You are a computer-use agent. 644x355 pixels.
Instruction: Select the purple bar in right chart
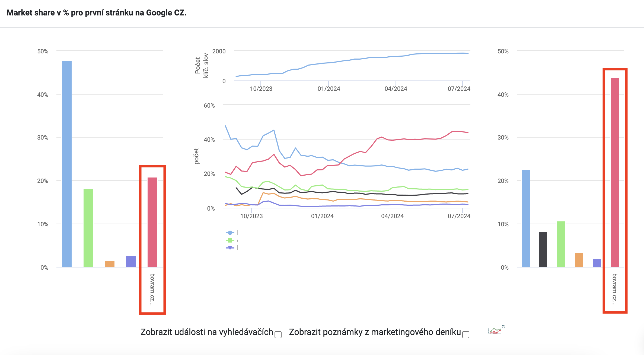[x=597, y=263]
